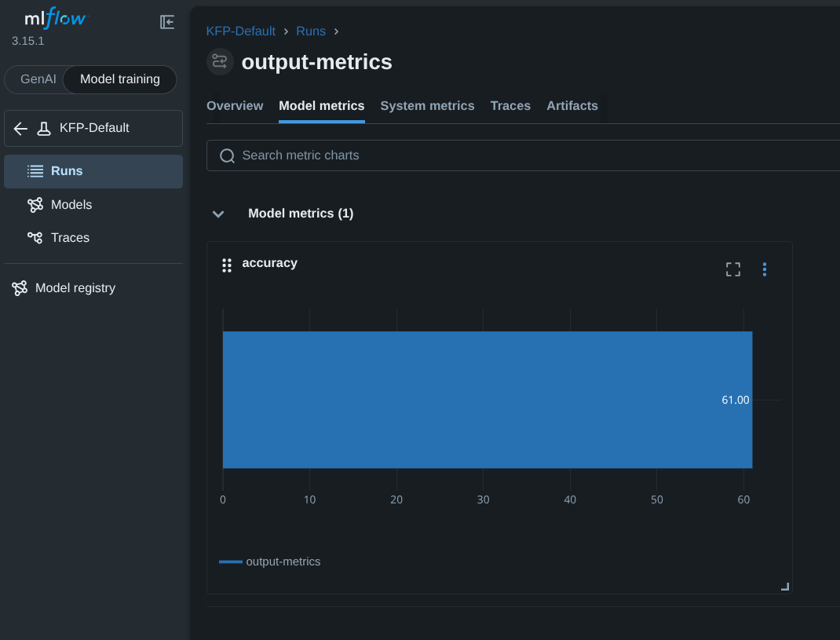
Task: Click the run icon beside output-metrics title
Action: pyautogui.click(x=220, y=61)
